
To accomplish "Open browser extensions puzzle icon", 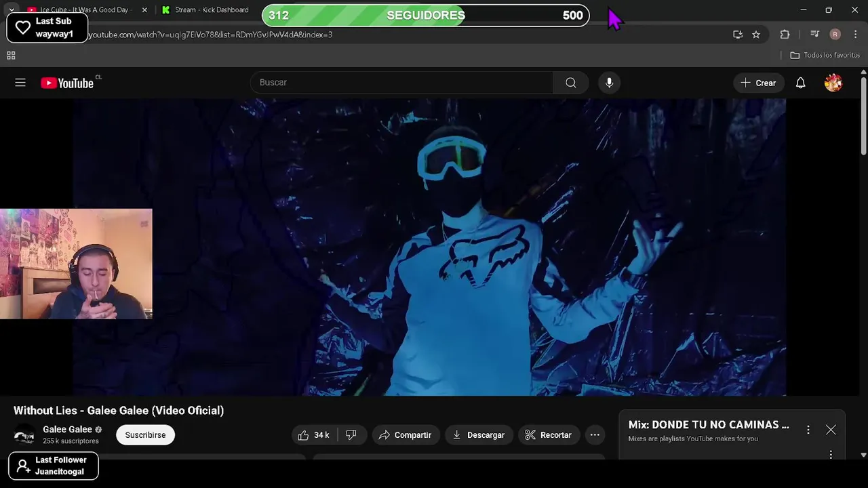I will (785, 35).
